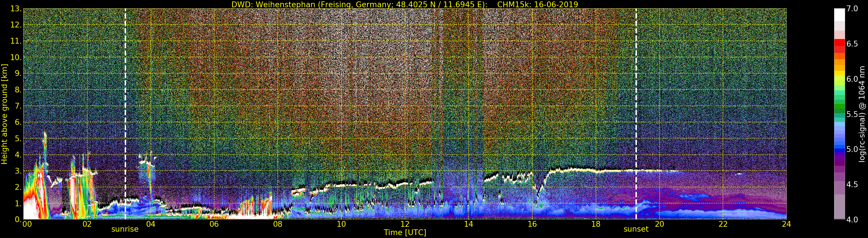Click the red band of the colorbar
868x238 pixels.
click(x=839, y=44)
